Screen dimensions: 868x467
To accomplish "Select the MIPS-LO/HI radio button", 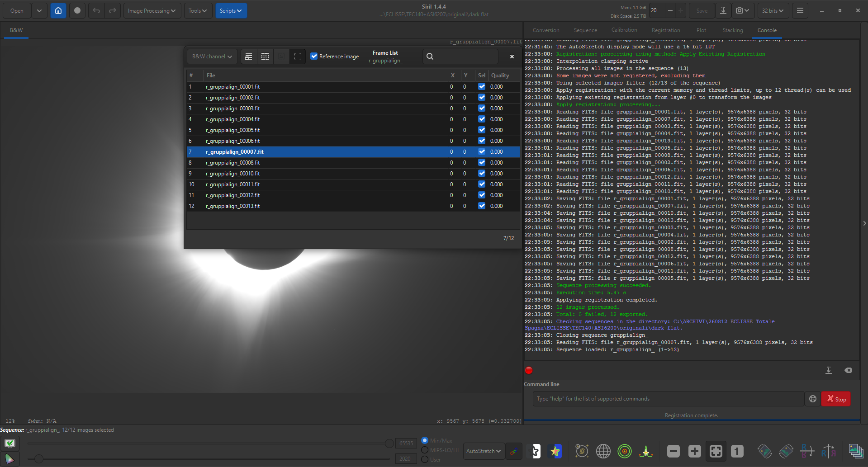I will click(x=425, y=450).
